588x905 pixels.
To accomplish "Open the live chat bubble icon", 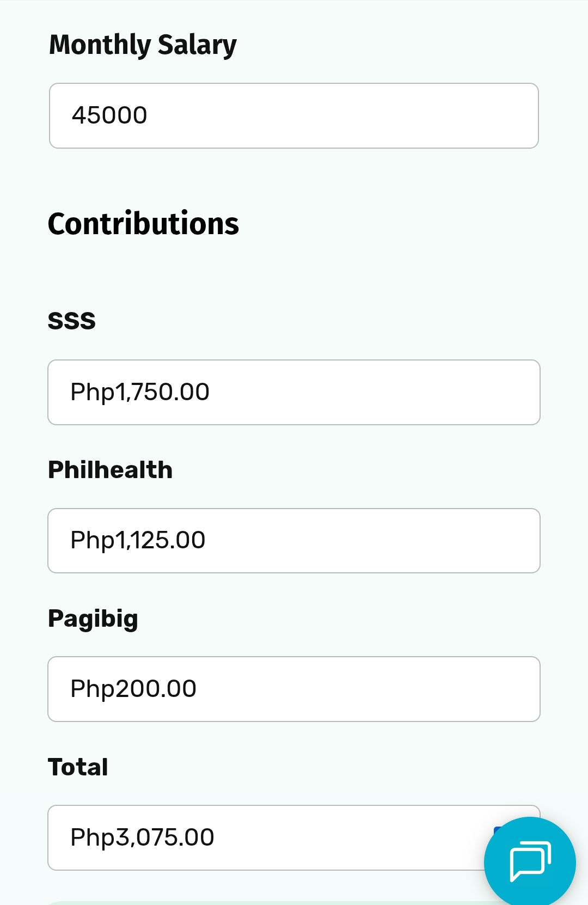I will 529,862.
